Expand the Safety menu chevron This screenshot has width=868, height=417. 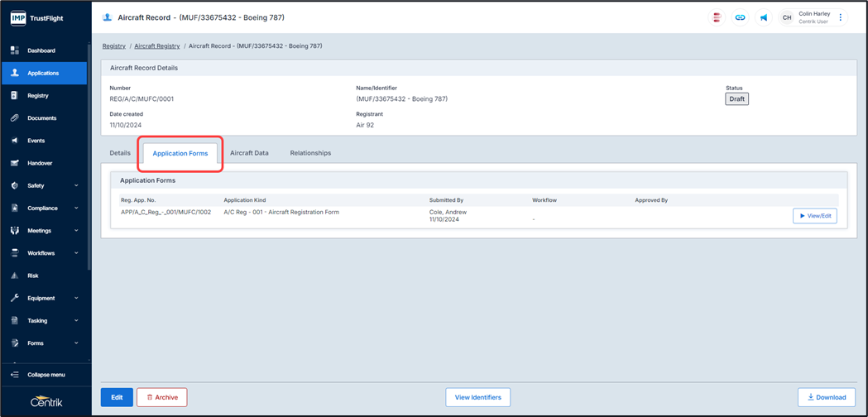[76, 186]
